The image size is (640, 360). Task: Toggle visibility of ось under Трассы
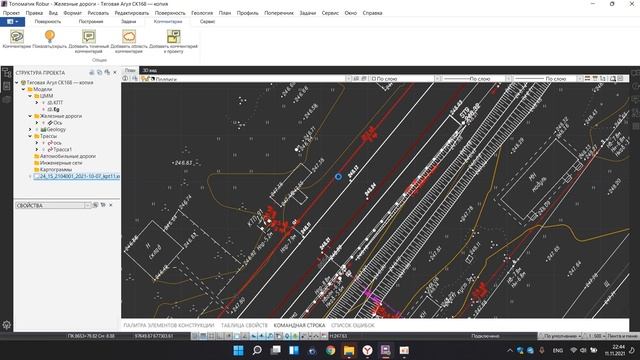tap(44, 143)
